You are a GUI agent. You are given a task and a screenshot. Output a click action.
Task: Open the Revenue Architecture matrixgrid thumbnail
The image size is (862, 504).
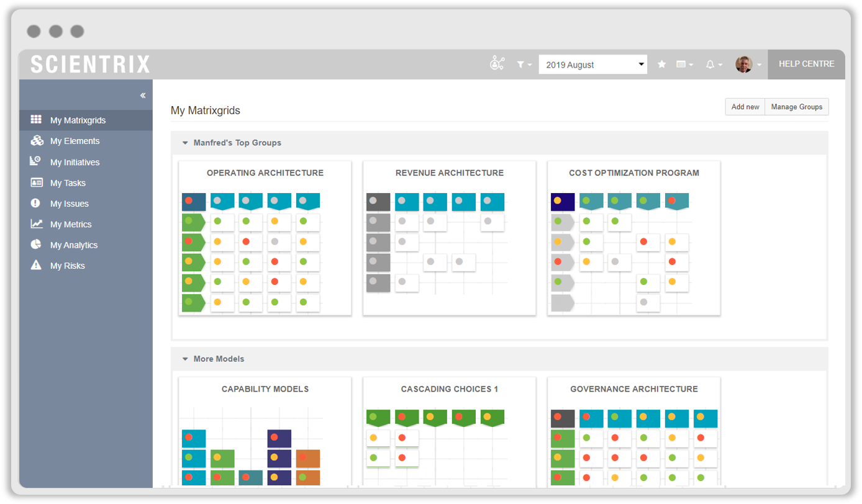(x=449, y=238)
